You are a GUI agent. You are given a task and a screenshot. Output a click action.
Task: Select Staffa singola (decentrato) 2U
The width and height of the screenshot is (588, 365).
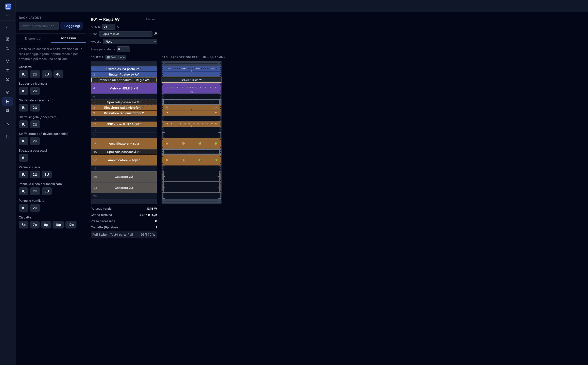tap(35, 124)
